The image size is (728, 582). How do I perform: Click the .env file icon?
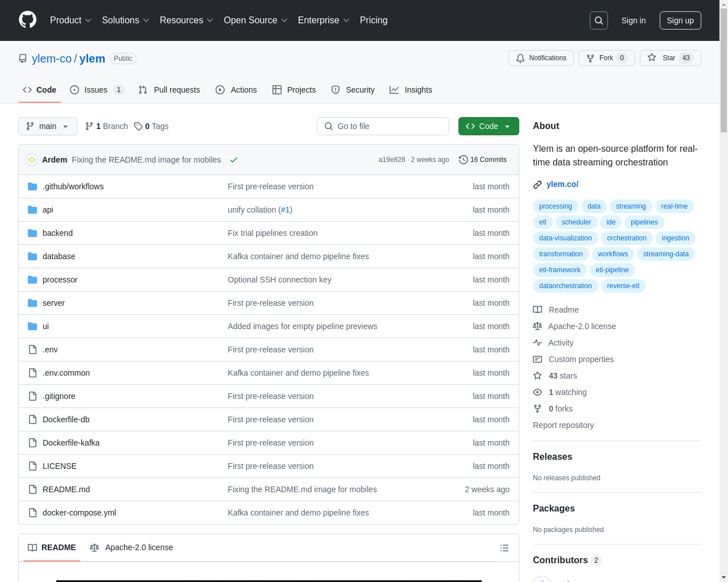(x=32, y=350)
